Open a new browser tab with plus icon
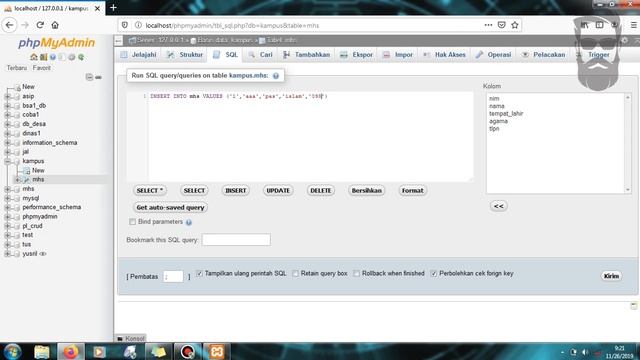Screen dimensions: 640x360 point(113,8)
